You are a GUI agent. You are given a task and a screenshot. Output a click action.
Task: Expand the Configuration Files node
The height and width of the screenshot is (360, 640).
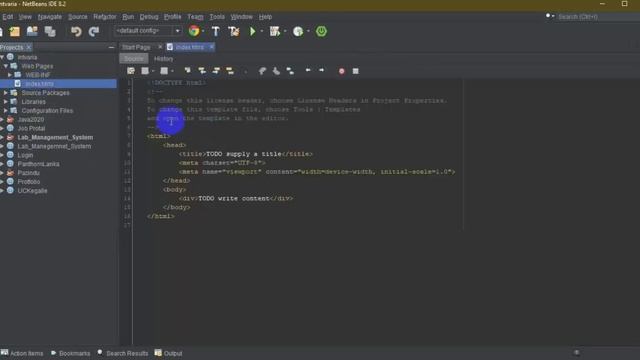[x=6, y=111]
